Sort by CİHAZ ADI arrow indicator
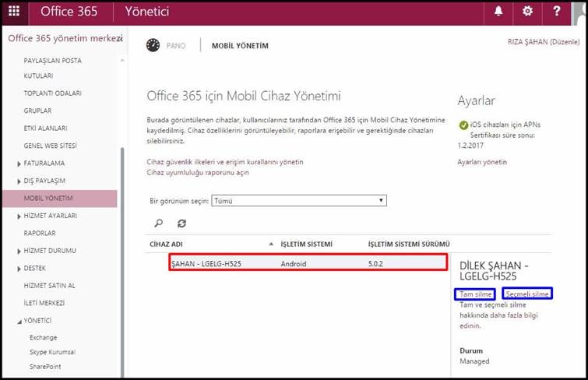 pyautogui.click(x=271, y=245)
